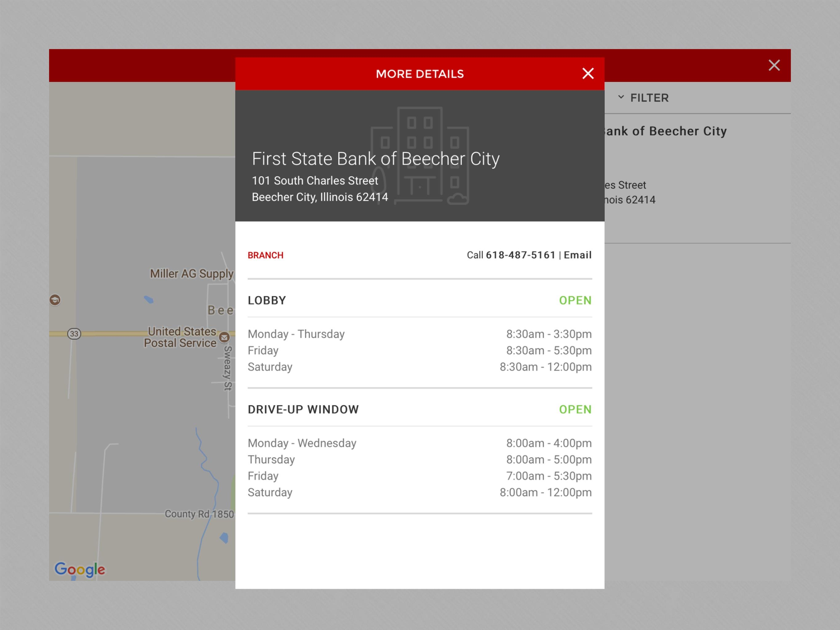The width and height of the screenshot is (840, 630).
Task: Click the Miller AG Supply map label
Action: 192,273
